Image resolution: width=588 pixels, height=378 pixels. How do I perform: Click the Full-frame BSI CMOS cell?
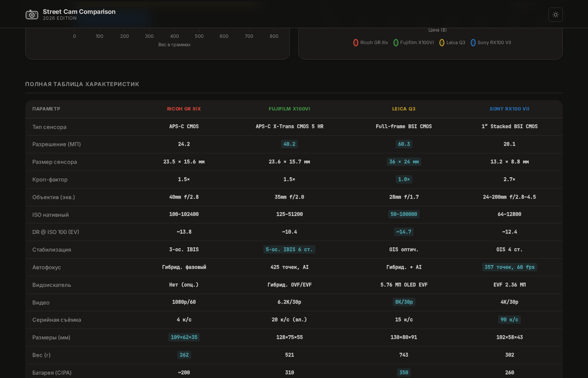(x=404, y=126)
